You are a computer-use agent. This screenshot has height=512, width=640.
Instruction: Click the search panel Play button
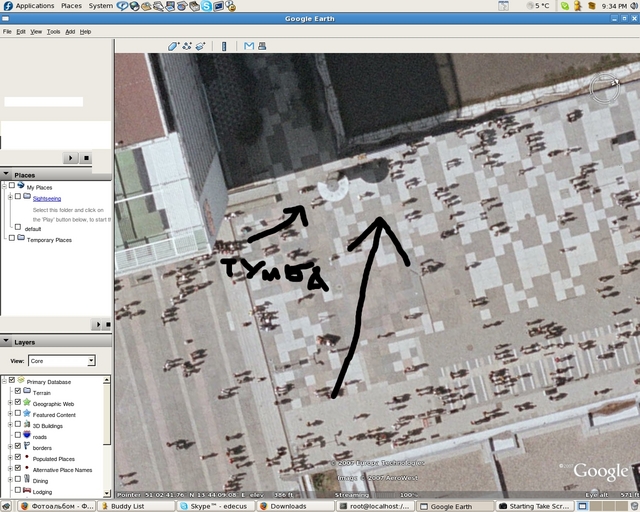coord(70,158)
